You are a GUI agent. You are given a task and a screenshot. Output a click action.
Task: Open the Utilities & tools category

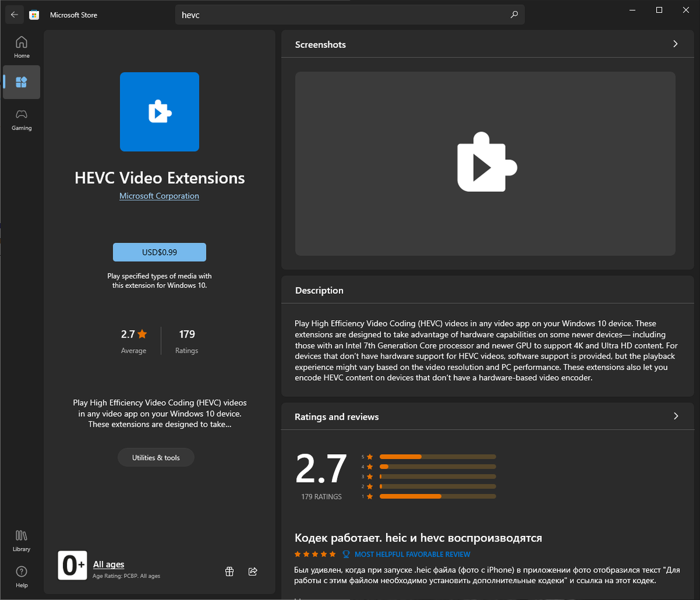(156, 458)
